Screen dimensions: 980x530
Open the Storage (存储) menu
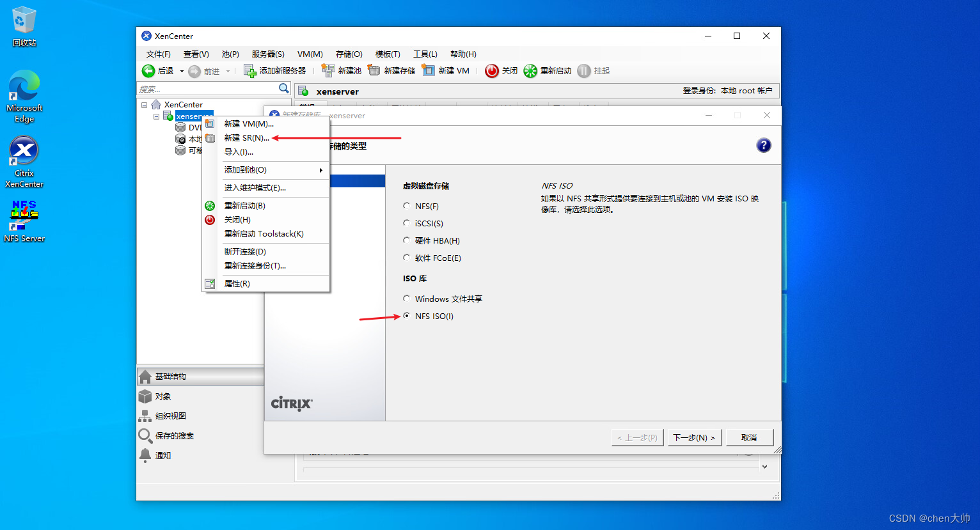point(349,54)
